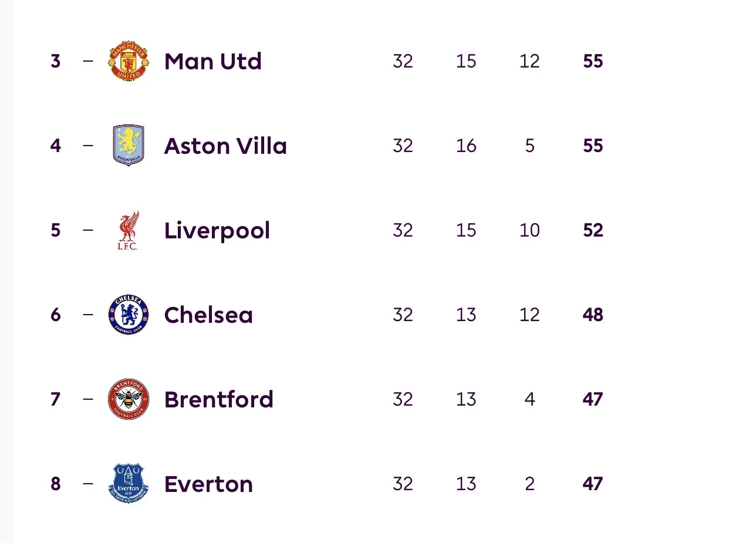The image size is (756, 543).
Task: Click position-unchanged dash beside Everton
Action: (x=88, y=484)
